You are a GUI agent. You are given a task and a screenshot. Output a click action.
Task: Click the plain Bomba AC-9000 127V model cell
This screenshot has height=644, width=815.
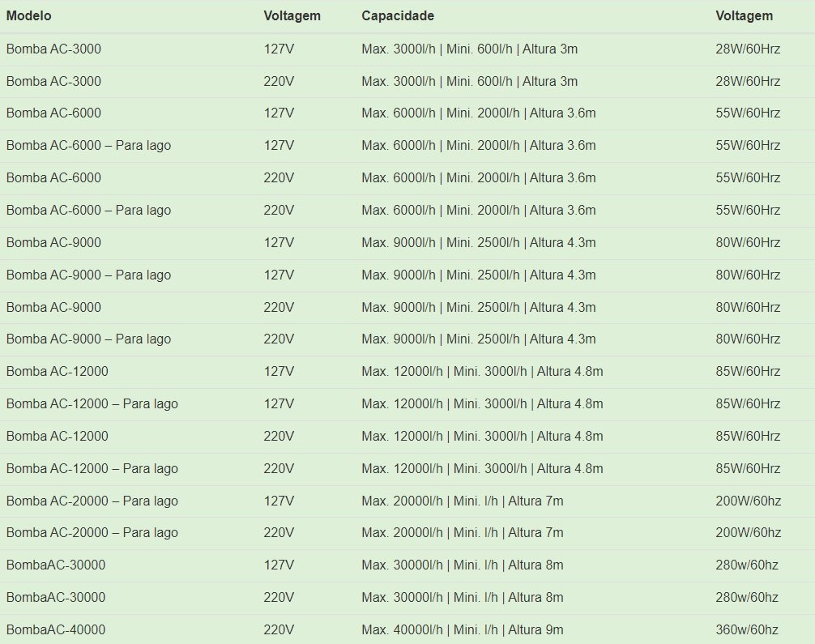[x=53, y=242]
